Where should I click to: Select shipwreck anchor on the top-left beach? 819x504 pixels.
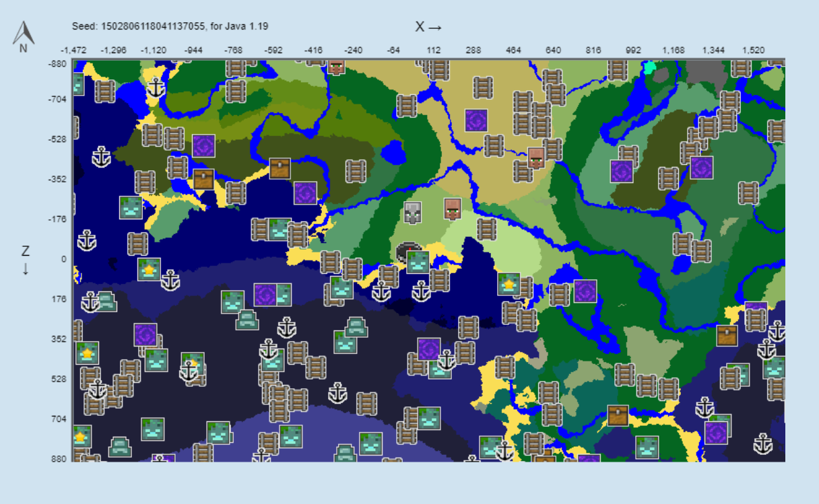pos(156,88)
